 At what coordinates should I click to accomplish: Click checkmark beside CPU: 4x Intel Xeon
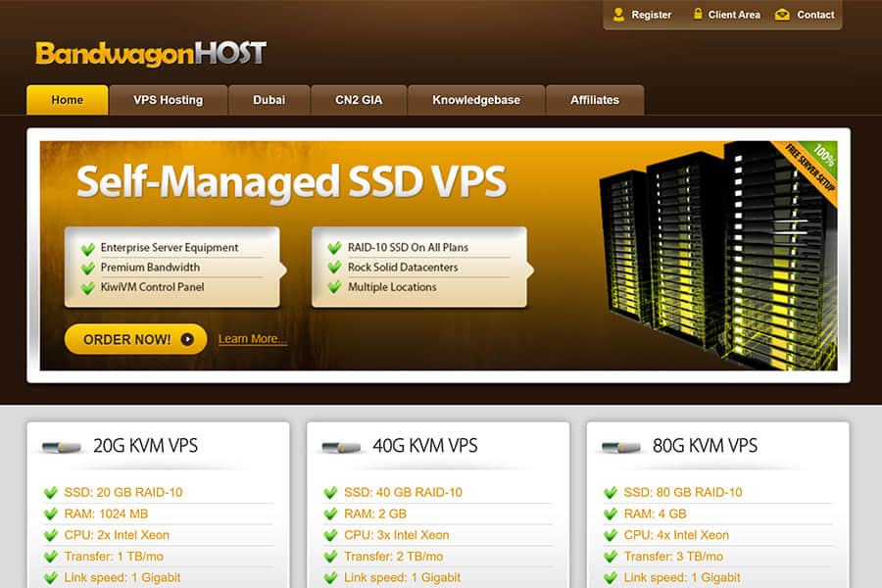[611, 535]
